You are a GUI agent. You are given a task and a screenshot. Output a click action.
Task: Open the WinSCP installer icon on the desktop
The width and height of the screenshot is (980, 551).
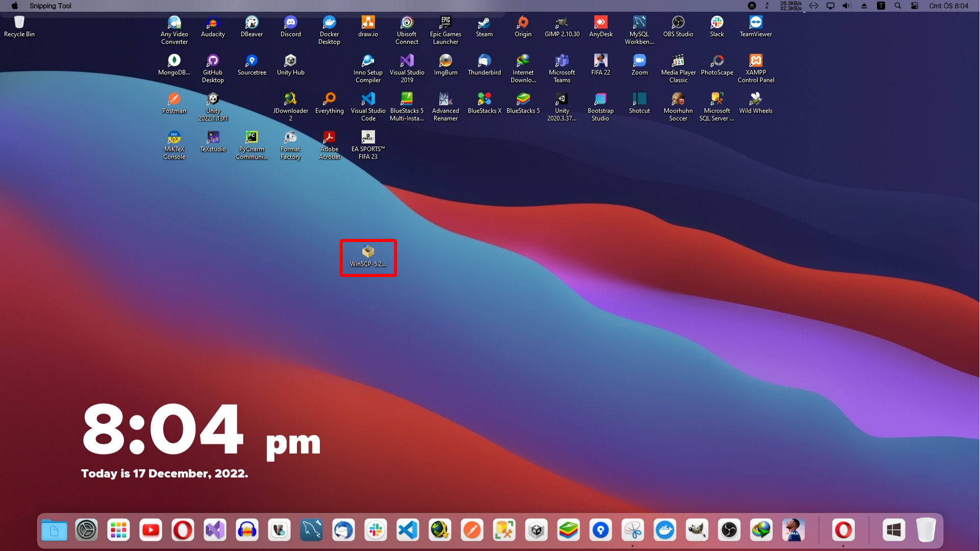(368, 257)
